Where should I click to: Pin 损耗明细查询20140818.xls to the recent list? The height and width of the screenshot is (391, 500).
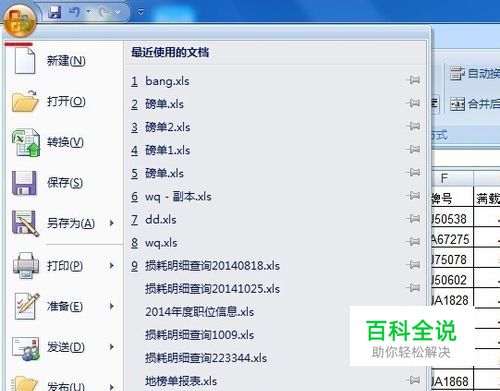coord(413,265)
